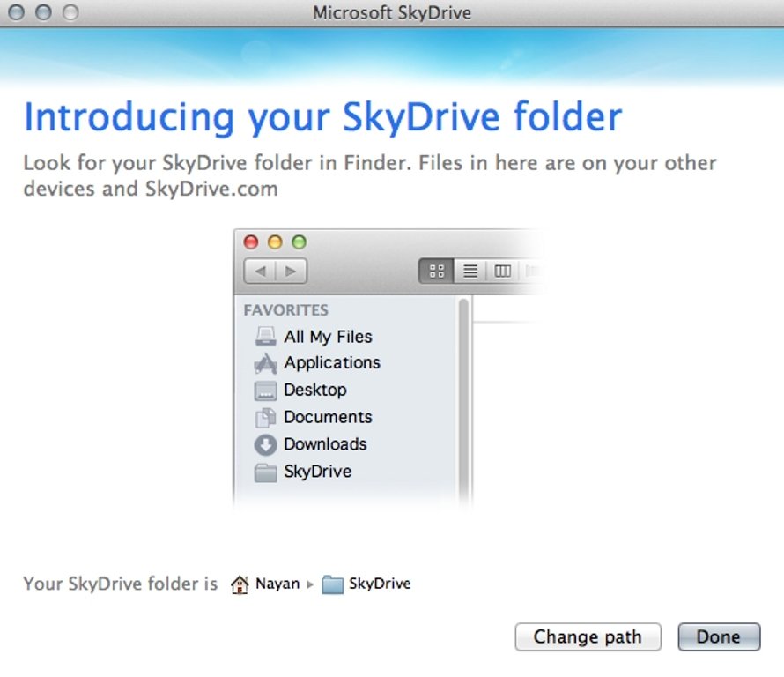Close the Microsoft SkyDrive window
The image size is (784, 677).
17,12
